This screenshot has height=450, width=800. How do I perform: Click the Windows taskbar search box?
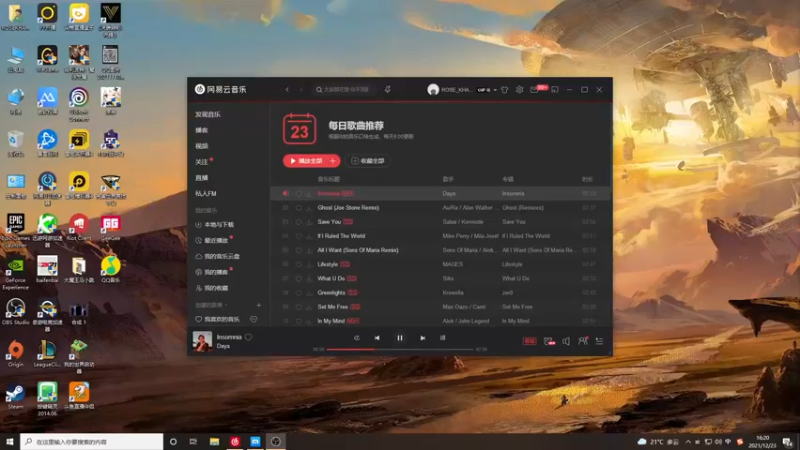(x=92, y=441)
